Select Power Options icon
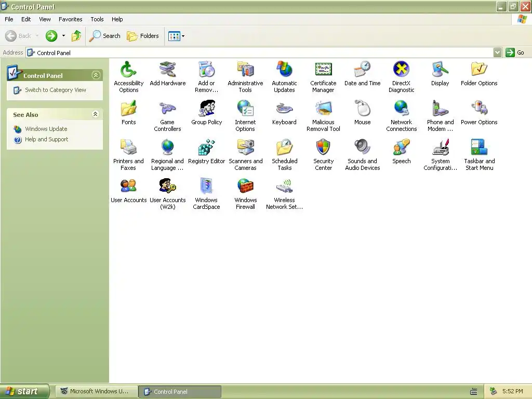Viewport: 532px width, 399px height. (x=479, y=113)
